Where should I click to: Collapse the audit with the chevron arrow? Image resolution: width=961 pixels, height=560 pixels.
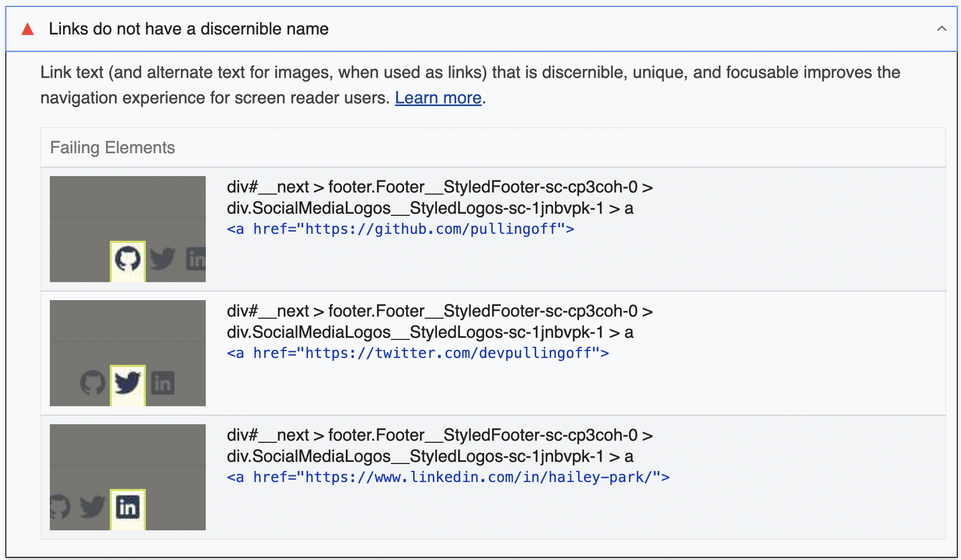(x=941, y=29)
